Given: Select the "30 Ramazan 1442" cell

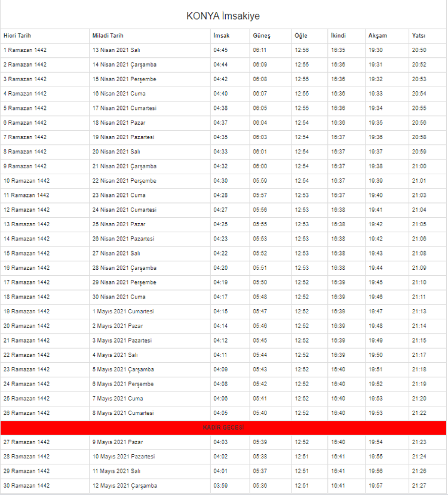Looking at the screenshot, I should [26, 486].
